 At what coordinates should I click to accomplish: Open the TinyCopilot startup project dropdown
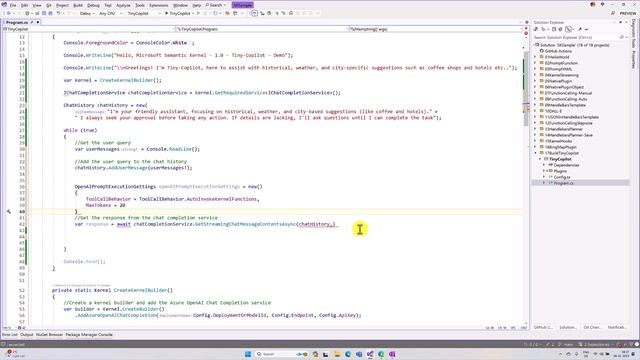[x=143, y=13]
